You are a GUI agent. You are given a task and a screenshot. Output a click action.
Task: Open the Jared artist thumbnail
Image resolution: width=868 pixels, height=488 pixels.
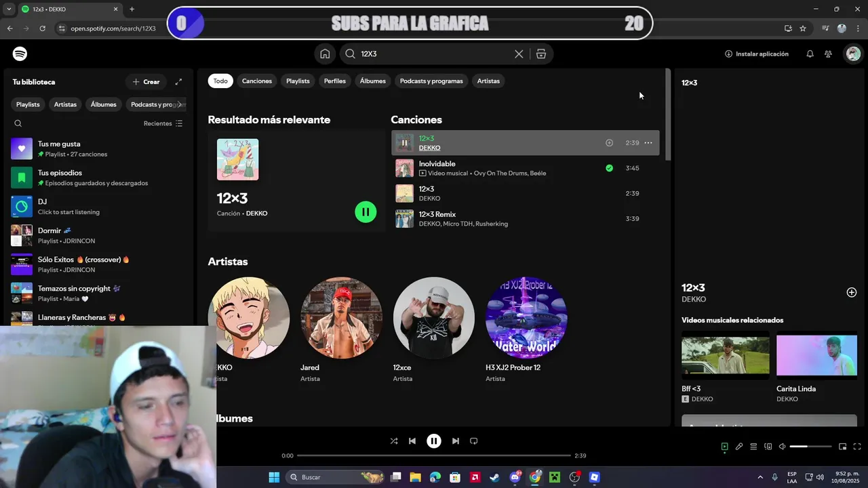click(341, 317)
